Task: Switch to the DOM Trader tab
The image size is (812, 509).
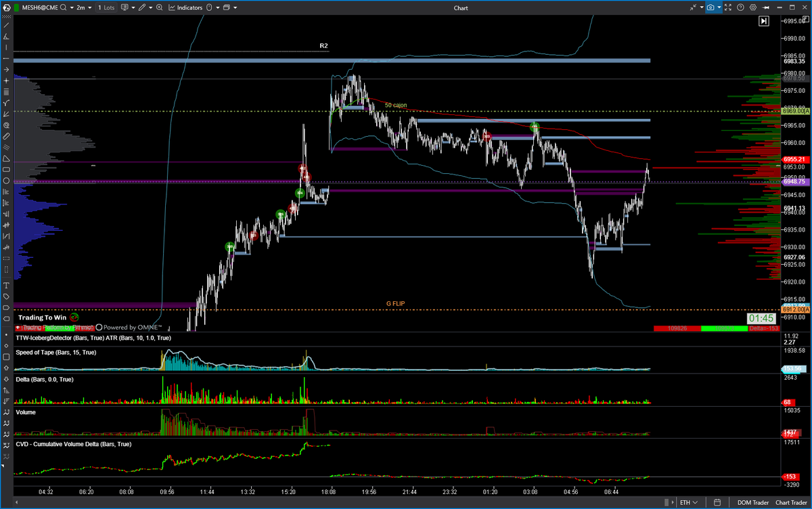Action: point(753,502)
